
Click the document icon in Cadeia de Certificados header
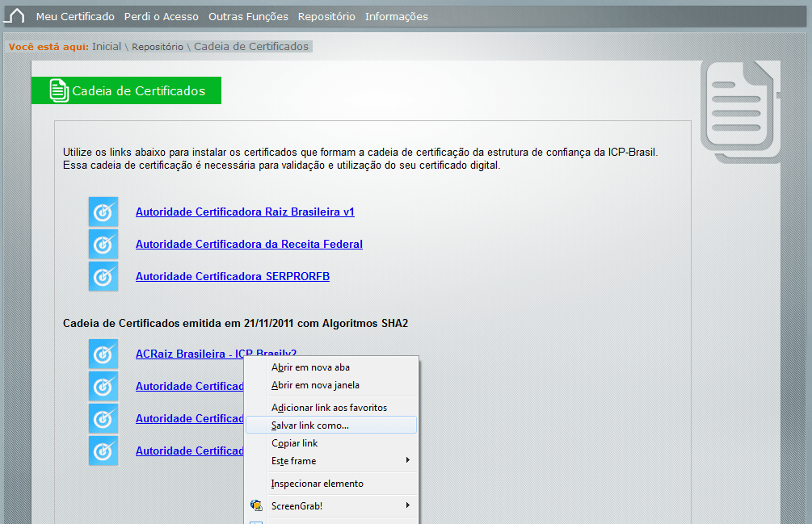59,90
